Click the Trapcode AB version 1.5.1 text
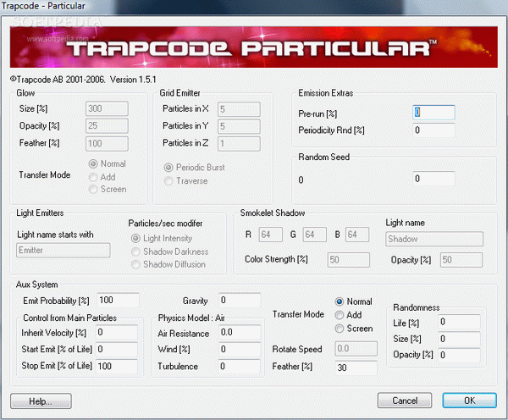 pos(83,80)
